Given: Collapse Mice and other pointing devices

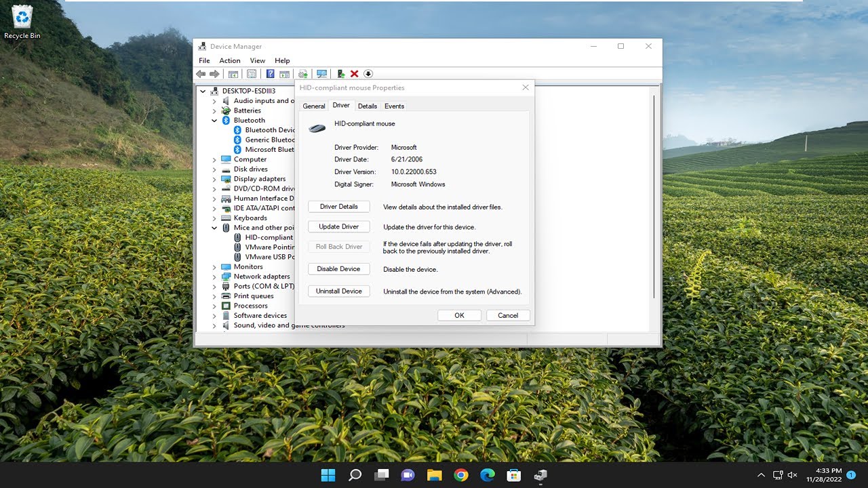Looking at the screenshot, I should click(x=214, y=228).
